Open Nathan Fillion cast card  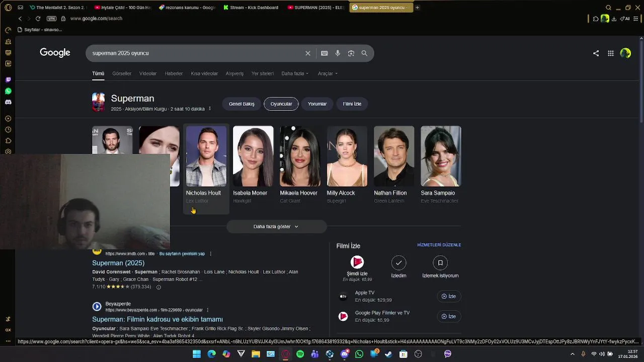coord(394,166)
